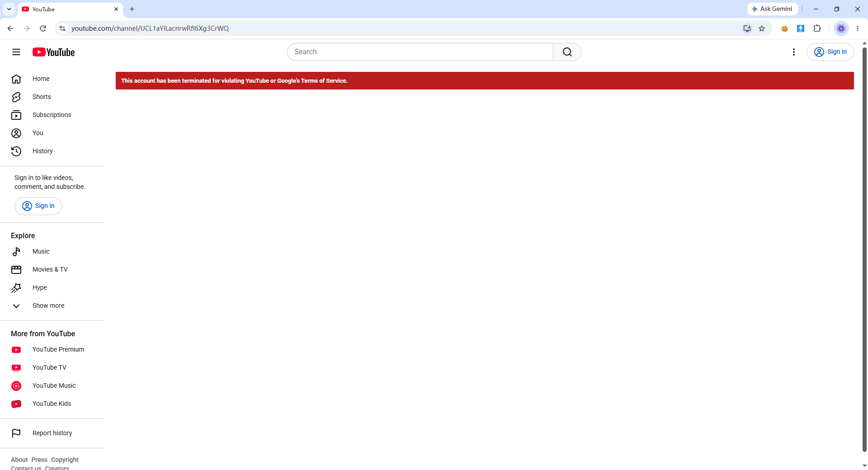Screen dimensions: 868x470
Task: Open the About footer link
Action: [19, 460]
